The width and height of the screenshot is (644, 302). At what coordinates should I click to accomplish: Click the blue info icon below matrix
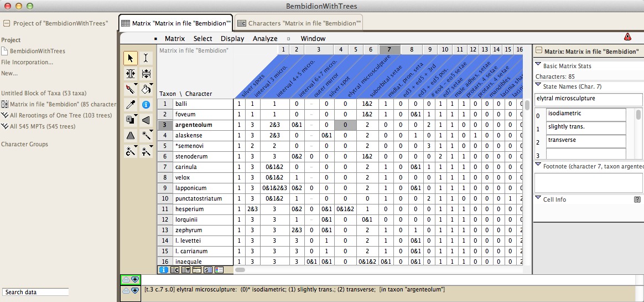coord(164,270)
